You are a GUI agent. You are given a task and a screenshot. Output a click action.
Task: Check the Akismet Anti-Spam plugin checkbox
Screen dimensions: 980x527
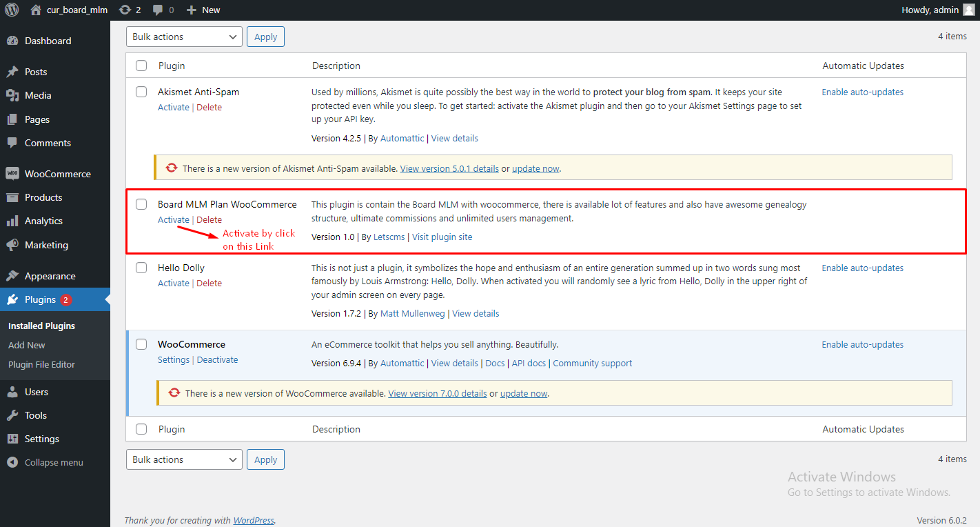point(141,91)
